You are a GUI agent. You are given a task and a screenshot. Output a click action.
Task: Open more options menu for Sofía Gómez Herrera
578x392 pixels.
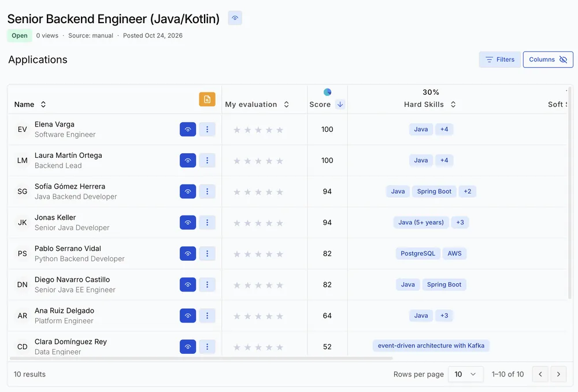coord(207,191)
